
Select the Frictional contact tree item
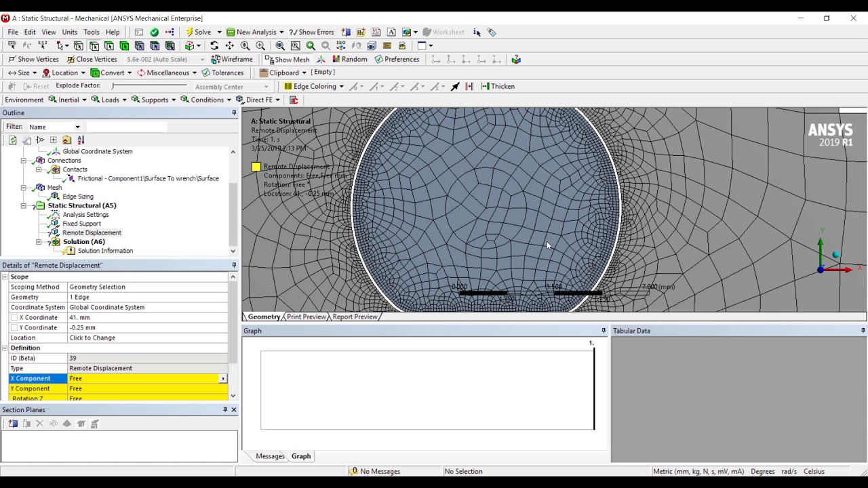pos(148,178)
